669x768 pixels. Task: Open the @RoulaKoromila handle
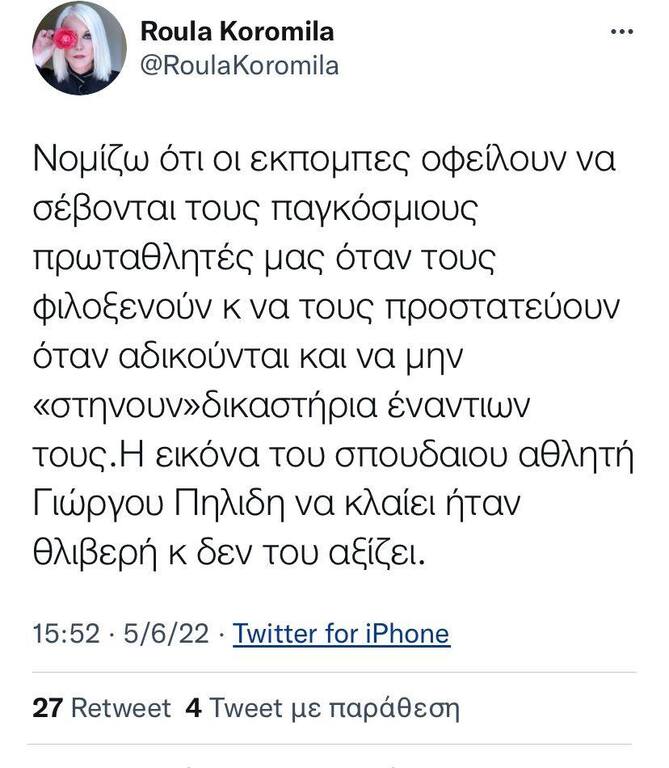239,66
